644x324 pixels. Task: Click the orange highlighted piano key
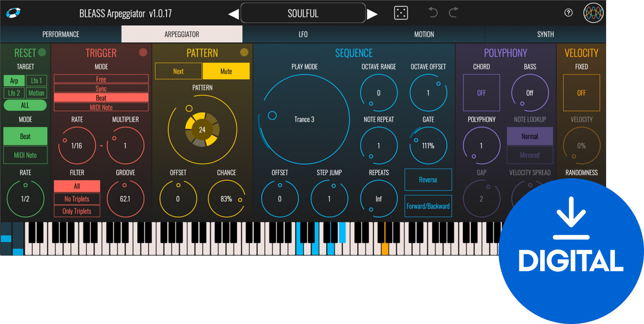[x=385, y=249]
